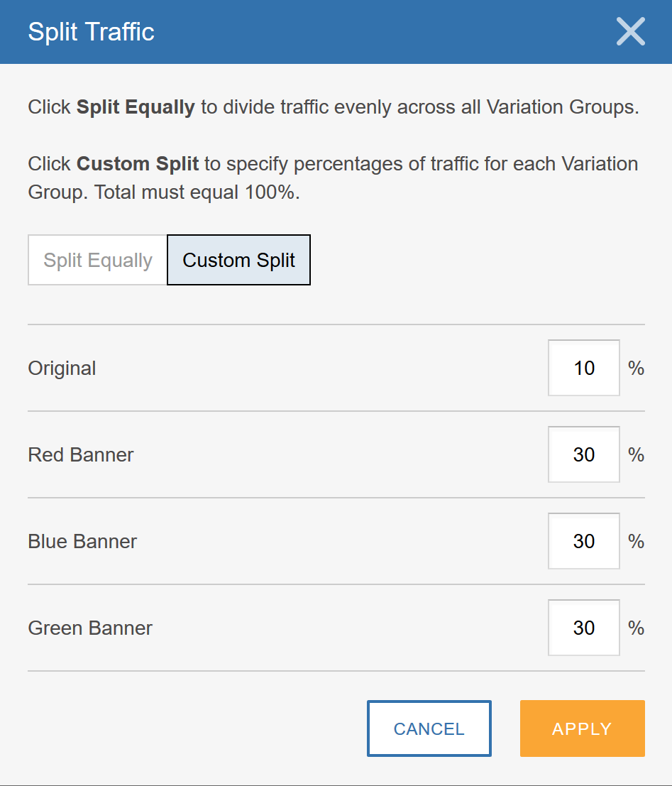Edit the Green Banner percentage input
This screenshot has height=786, width=672.
click(583, 628)
